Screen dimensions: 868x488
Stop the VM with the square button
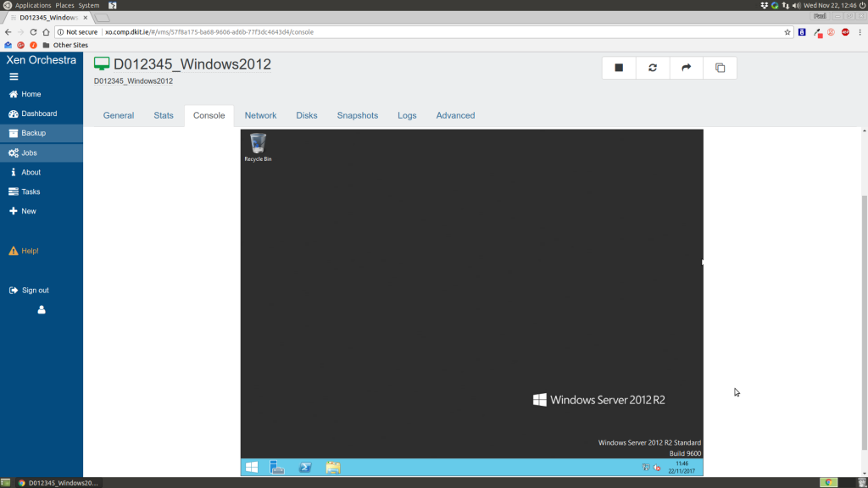click(x=618, y=68)
